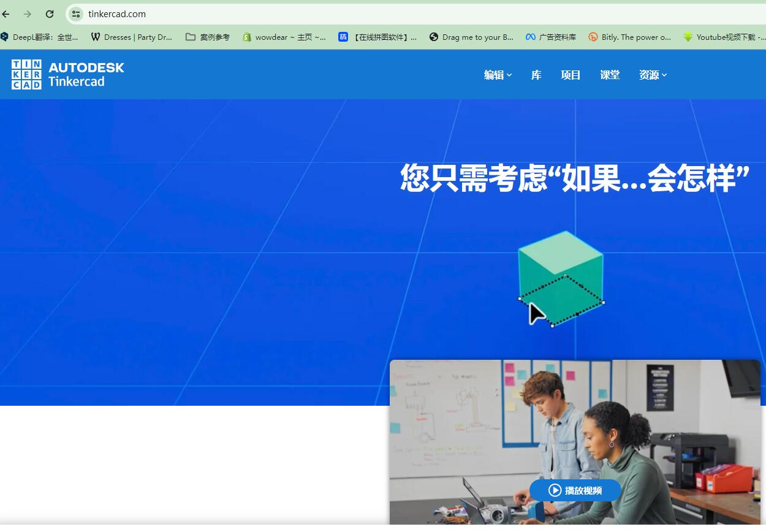The image size is (766, 532).
Task: Open the 课堂 nav item
Action: pyautogui.click(x=610, y=75)
